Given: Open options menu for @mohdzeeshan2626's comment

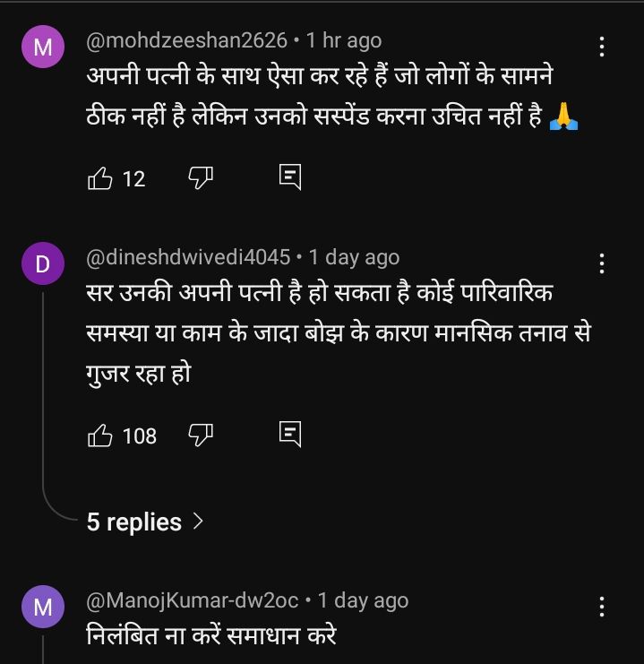Looking at the screenshot, I should coord(602,47).
